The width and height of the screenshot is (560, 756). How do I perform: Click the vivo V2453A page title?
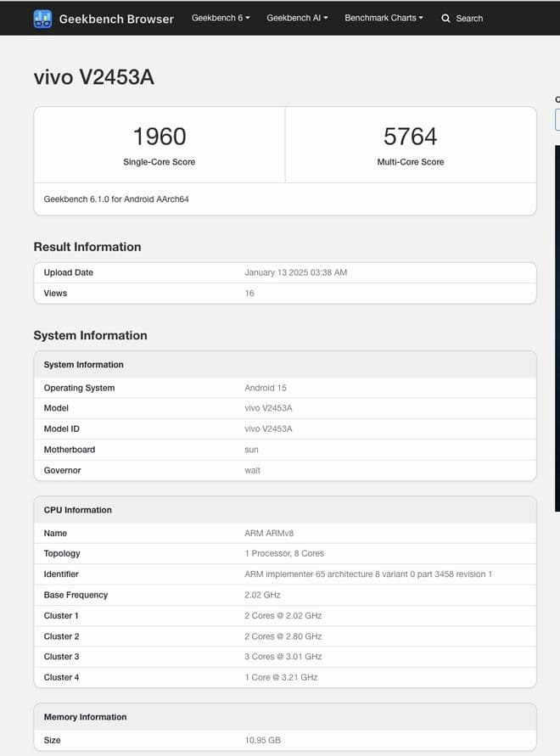click(93, 77)
